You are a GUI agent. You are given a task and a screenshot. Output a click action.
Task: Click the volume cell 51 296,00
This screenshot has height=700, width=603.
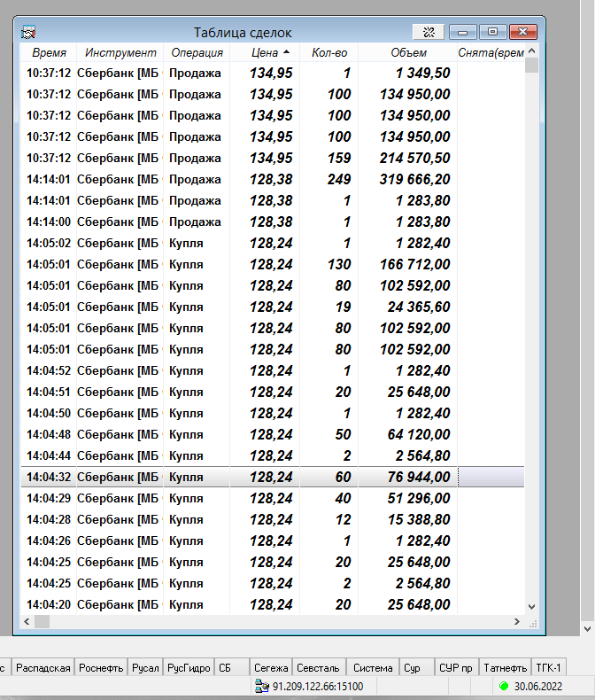[419, 498]
